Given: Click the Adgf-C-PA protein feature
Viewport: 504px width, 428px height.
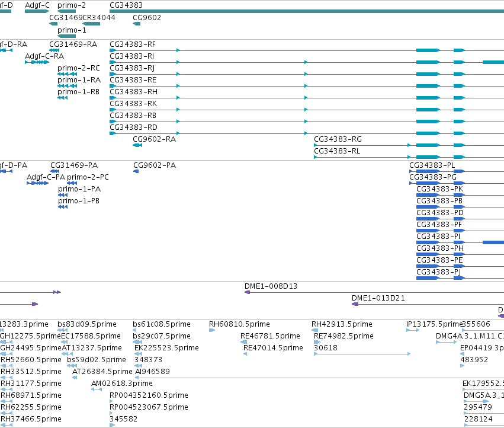Looking at the screenshot, I should (37, 183).
